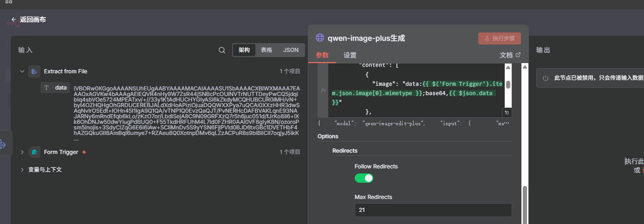Viewport: 644px width, 224px height.
Task: Click the Max Redirects input field
Action: click(x=433, y=210)
